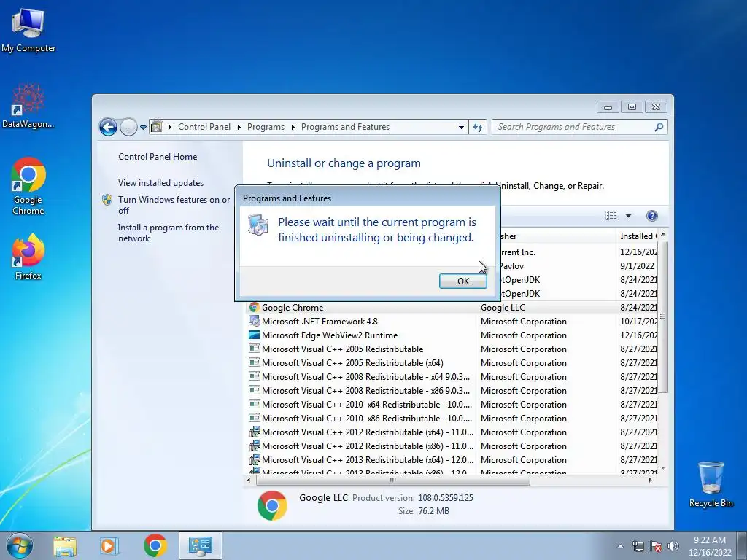
Task: Click the clock showing 9:22 AM
Action: point(709,546)
